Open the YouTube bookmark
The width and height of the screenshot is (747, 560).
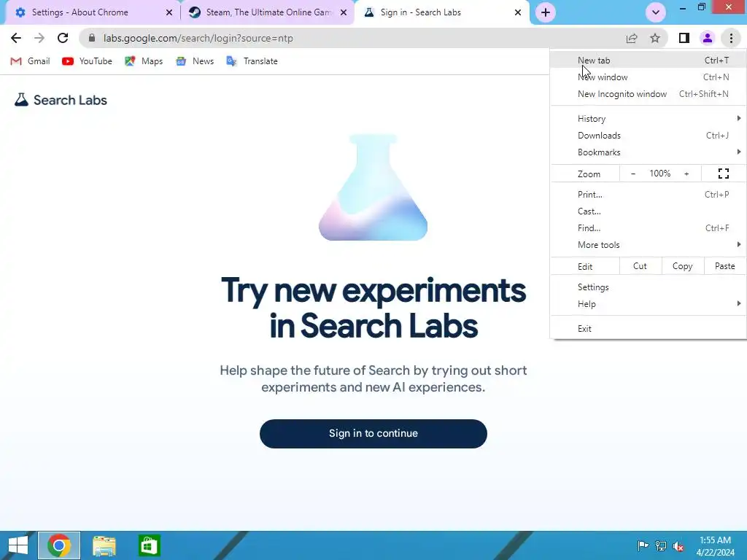click(88, 61)
